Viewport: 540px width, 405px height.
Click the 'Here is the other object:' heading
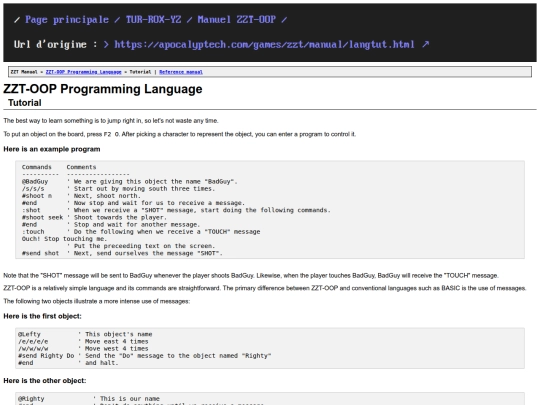click(45, 381)
